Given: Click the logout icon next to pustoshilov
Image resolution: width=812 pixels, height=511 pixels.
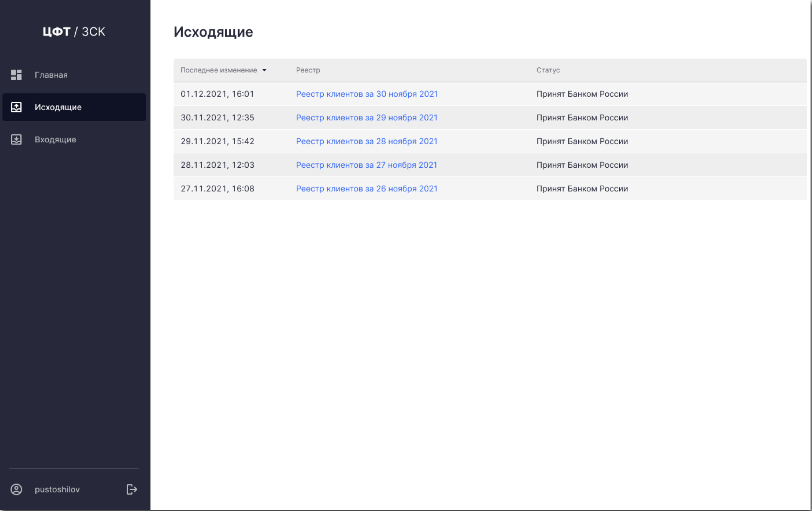Looking at the screenshot, I should (x=131, y=489).
